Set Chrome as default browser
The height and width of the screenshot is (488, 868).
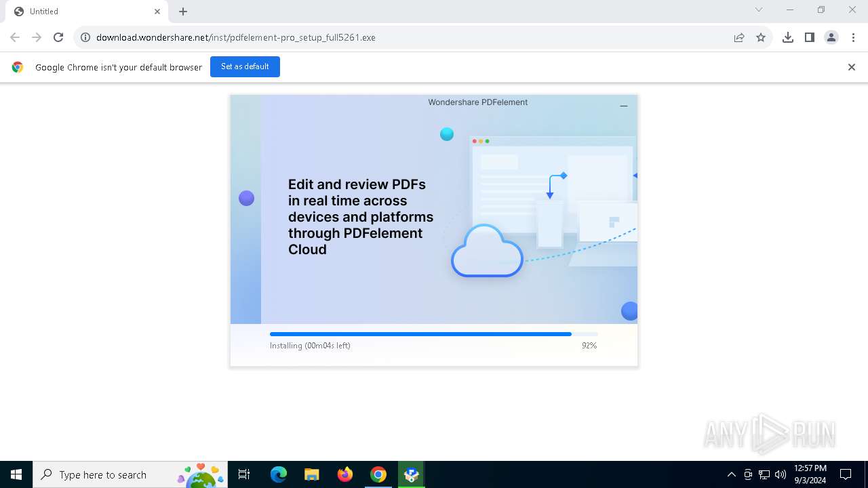pyautogui.click(x=245, y=66)
